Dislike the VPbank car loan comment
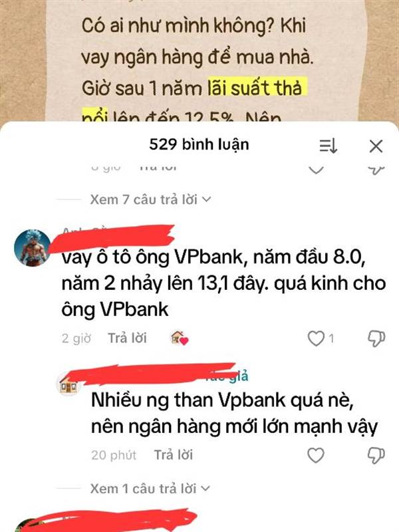399x532 pixels. pos(376,338)
